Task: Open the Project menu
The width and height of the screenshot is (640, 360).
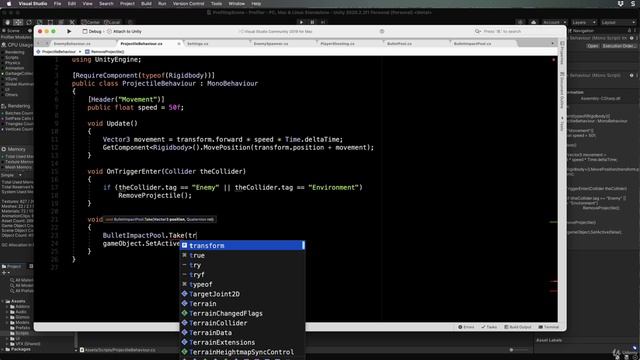Action: [x=127, y=4]
